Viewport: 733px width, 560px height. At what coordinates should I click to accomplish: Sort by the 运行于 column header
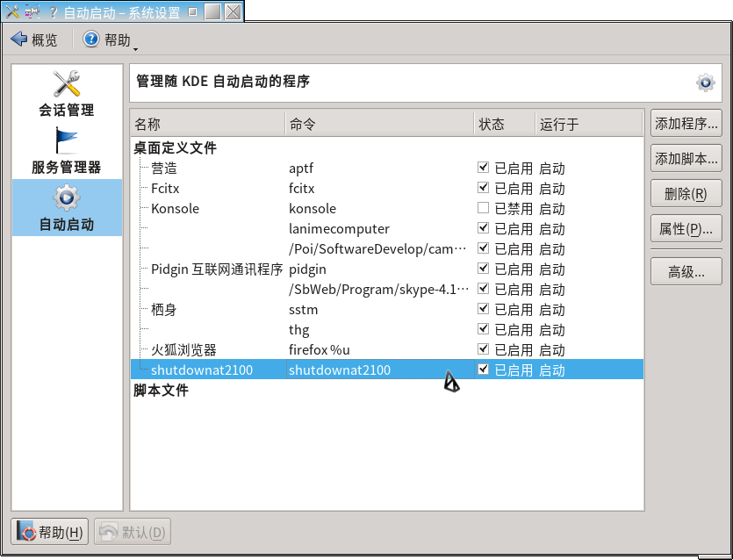[589, 124]
